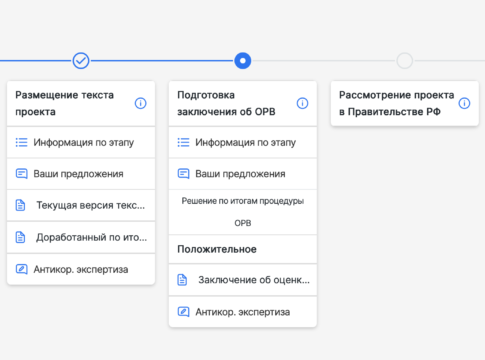Viewport: 485px width, 360px height.
Task: Open 'Ваши предложения' in 'Размещение текста проекта'
Action: [81, 174]
